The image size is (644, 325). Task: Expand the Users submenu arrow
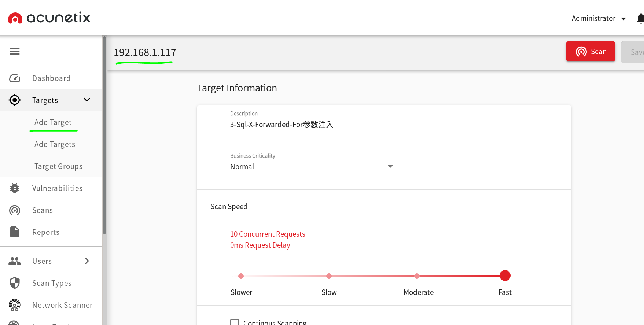coord(87,261)
